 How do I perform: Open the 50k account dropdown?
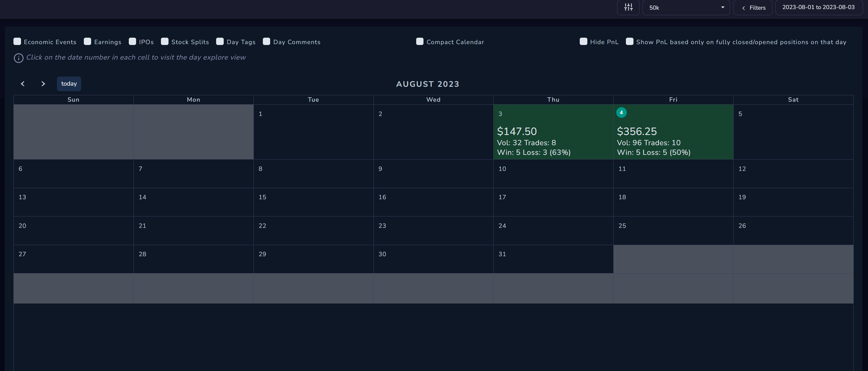(x=686, y=7)
